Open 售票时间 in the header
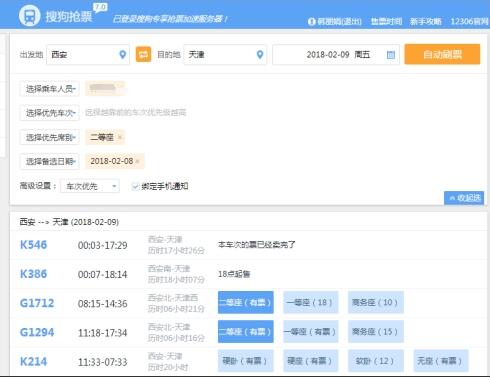 386,22
